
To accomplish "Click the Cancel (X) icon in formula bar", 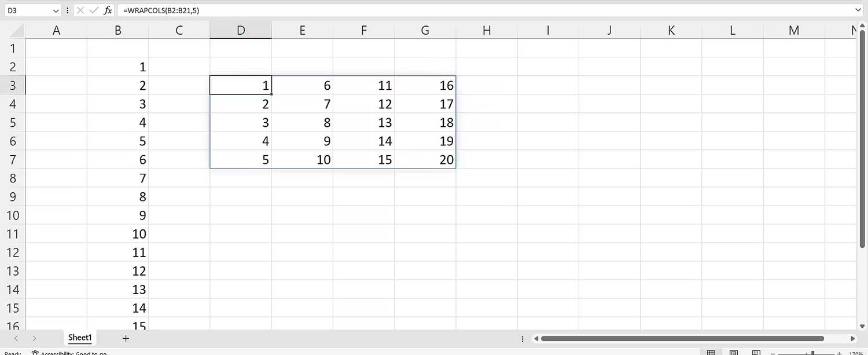I will pyautogui.click(x=81, y=10).
